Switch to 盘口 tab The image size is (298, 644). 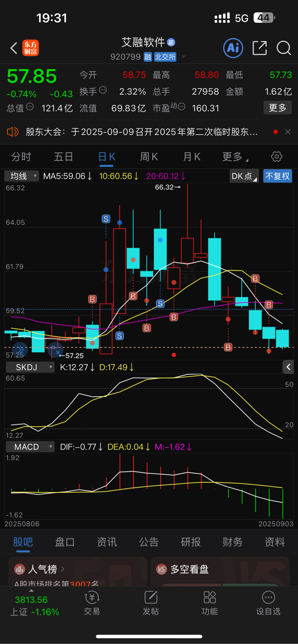pos(65,542)
